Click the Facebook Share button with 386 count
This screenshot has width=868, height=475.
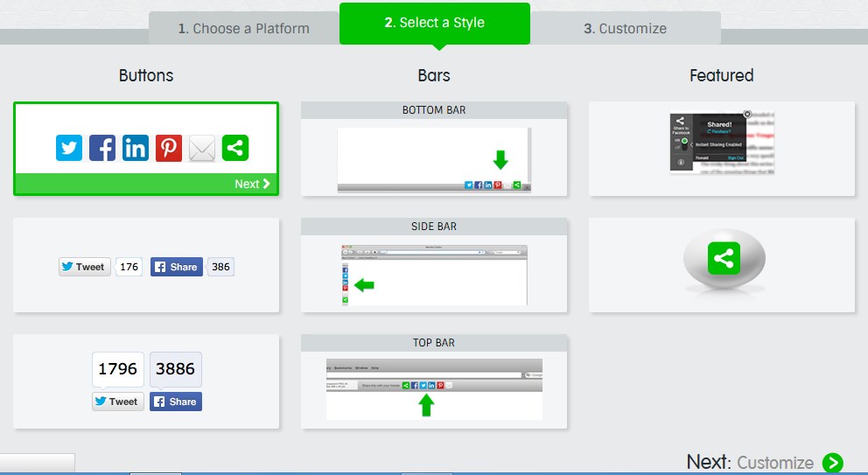[176, 267]
